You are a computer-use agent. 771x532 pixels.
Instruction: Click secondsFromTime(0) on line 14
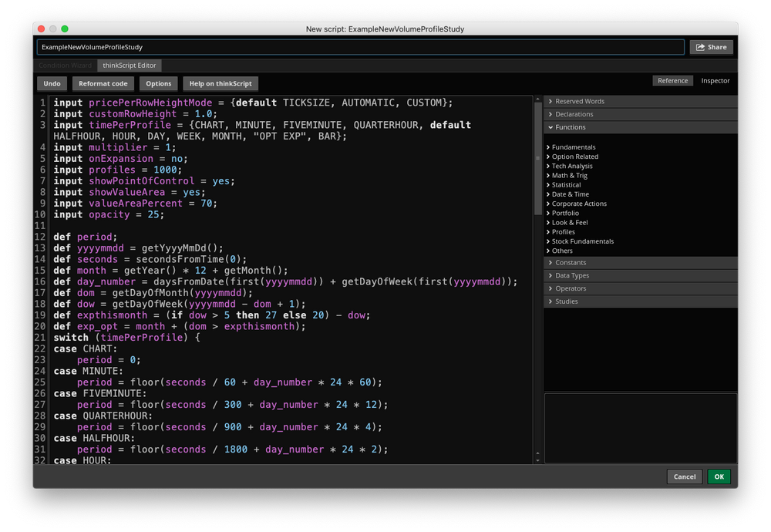(x=189, y=259)
